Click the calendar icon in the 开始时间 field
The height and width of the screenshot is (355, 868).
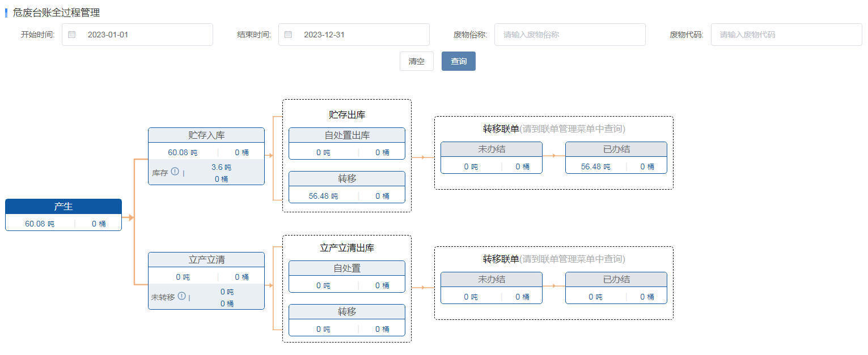(x=71, y=35)
